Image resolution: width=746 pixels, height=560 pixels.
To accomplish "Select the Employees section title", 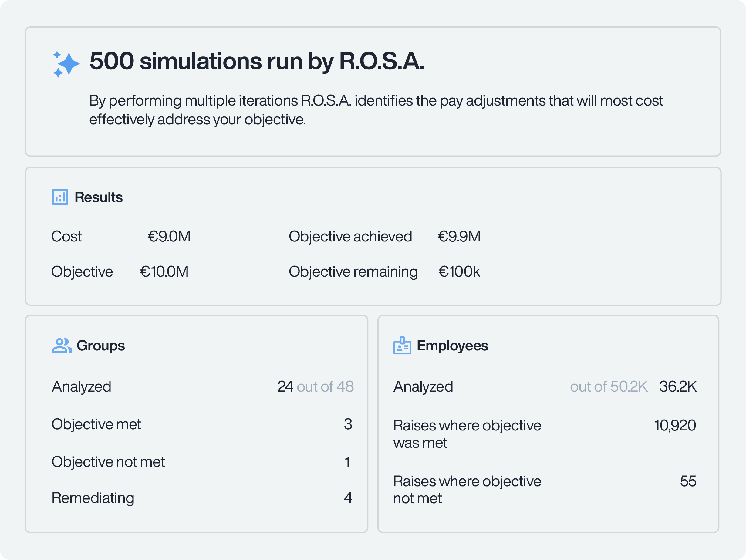I will pyautogui.click(x=452, y=346).
